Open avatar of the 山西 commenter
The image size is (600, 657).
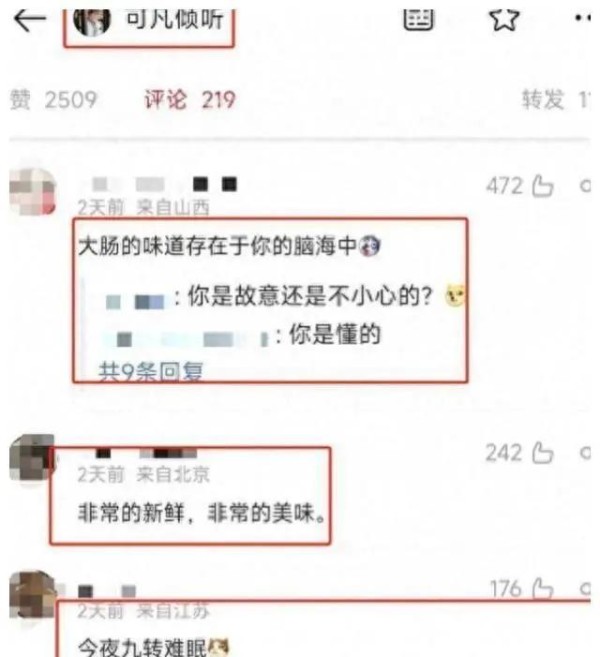pyautogui.click(x=33, y=191)
